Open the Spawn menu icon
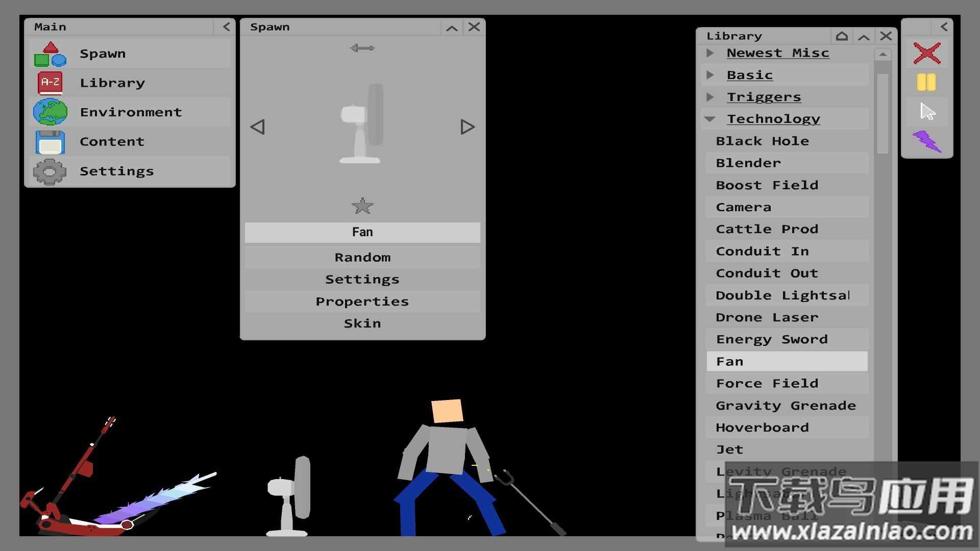 point(50,54)
